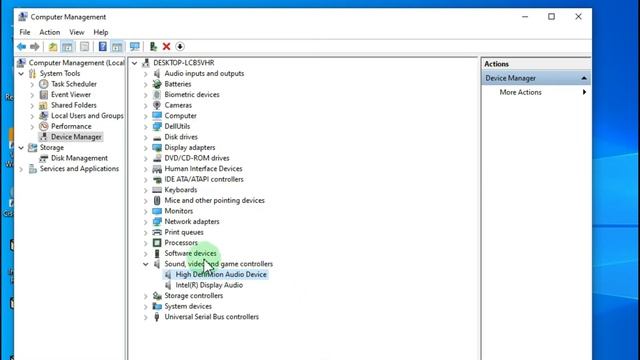The image size is (640, 360).
Task: Collapse the System Tools node
Action: 21,73
